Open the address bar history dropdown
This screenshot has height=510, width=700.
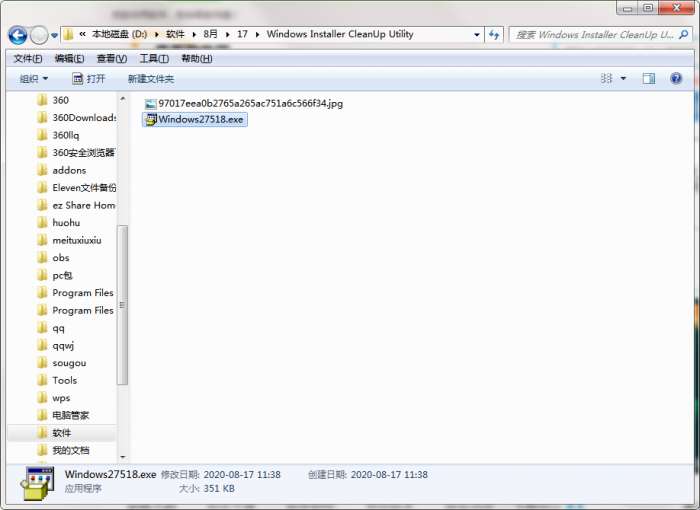point(476,35)
